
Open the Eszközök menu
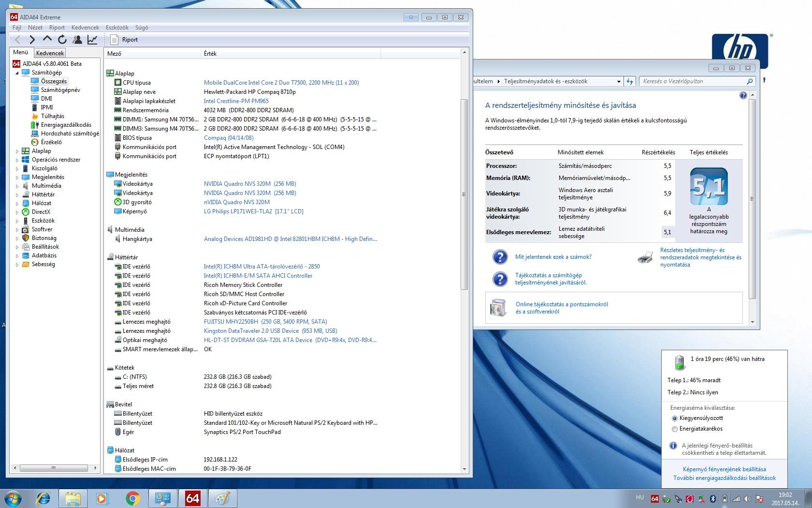117,28
